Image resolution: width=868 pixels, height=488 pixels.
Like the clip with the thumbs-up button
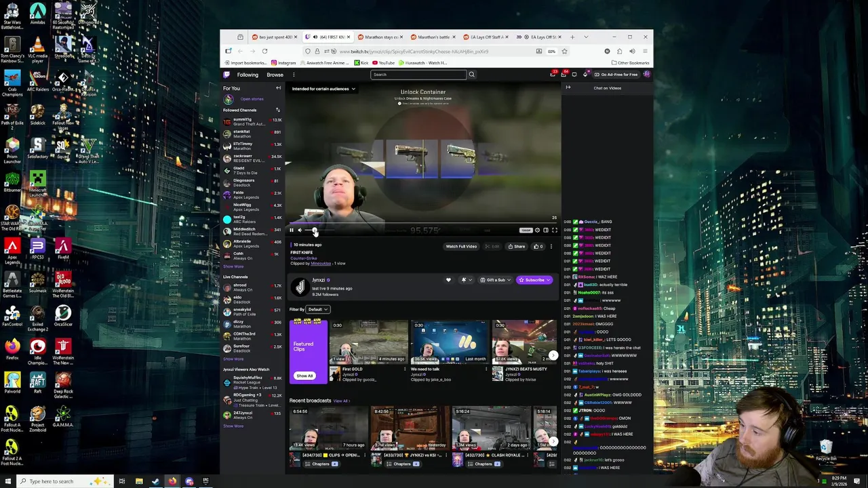coord(538,247)
